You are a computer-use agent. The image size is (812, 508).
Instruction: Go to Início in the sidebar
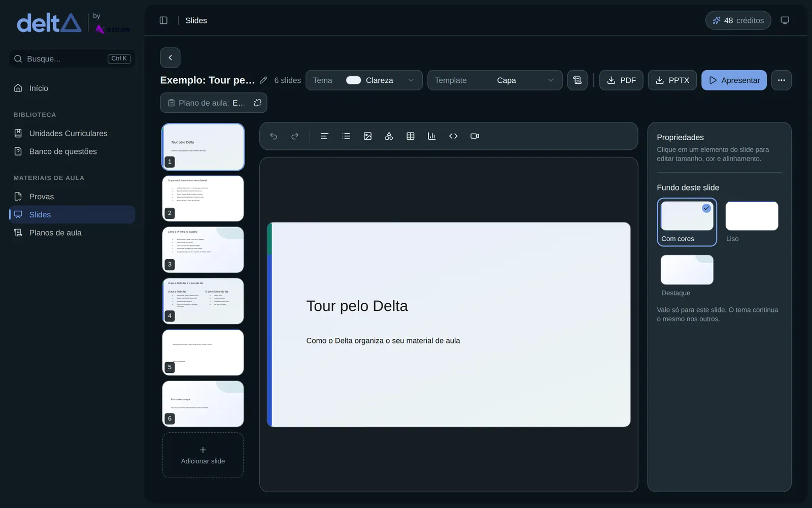(72, 88)
